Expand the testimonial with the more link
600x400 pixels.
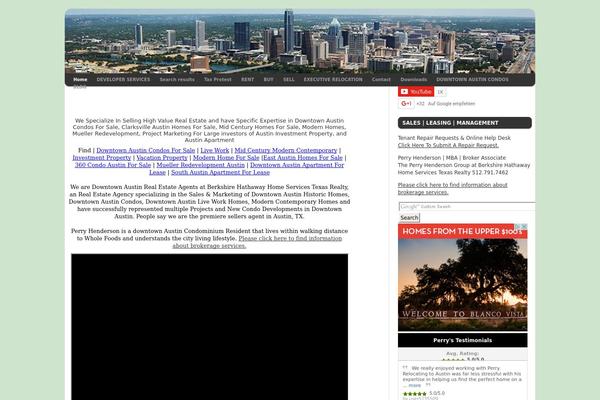[x=414, y=385]
